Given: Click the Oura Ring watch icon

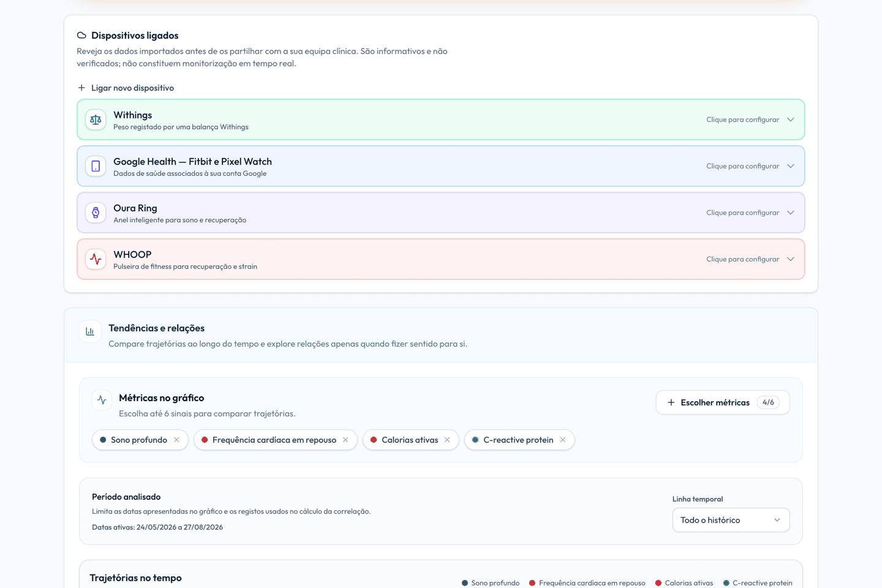Looking at the screenshot, I should pyautogui.click(x=96, y=213).
